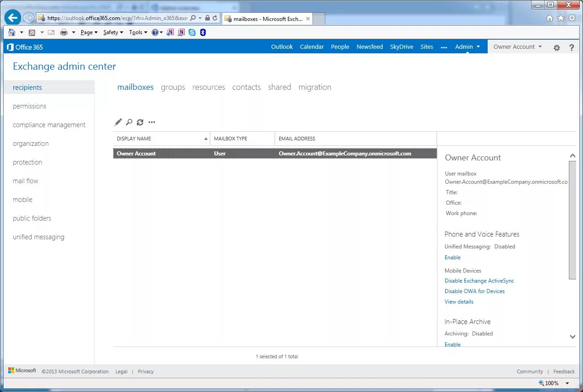
Task: Open the address bar search dropdown arrow
Action: tap(200, 18)
